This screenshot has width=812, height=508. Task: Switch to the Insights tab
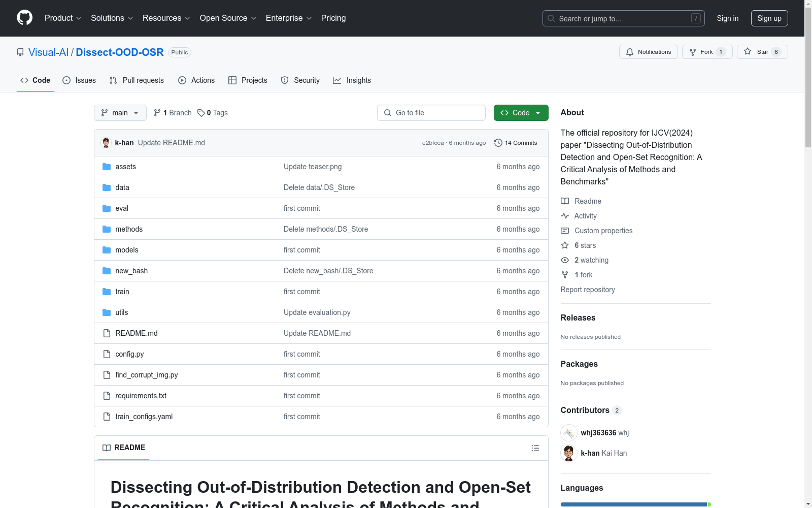pyautogui.click(x=352, y=80)
